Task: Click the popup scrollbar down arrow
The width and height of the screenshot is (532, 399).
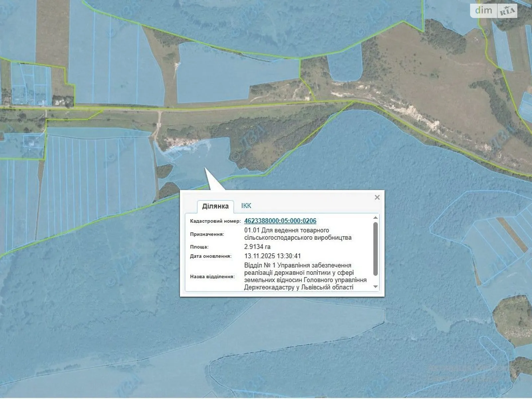Action: point(375,287)
